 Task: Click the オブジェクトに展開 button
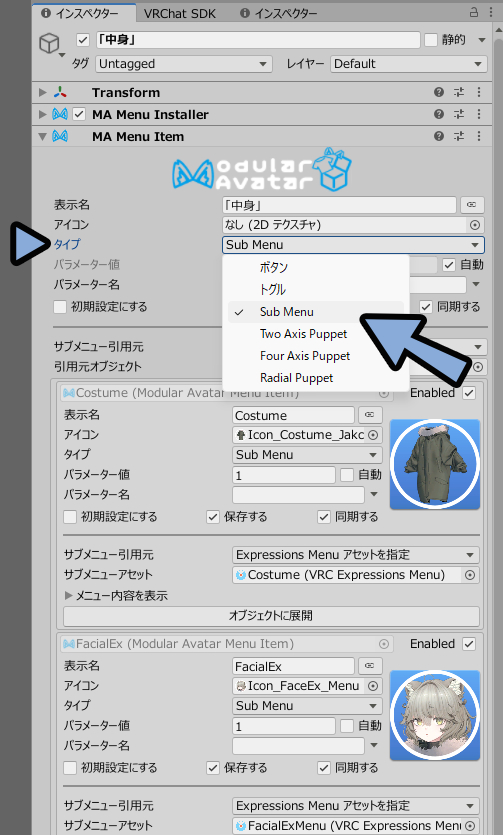271,616
